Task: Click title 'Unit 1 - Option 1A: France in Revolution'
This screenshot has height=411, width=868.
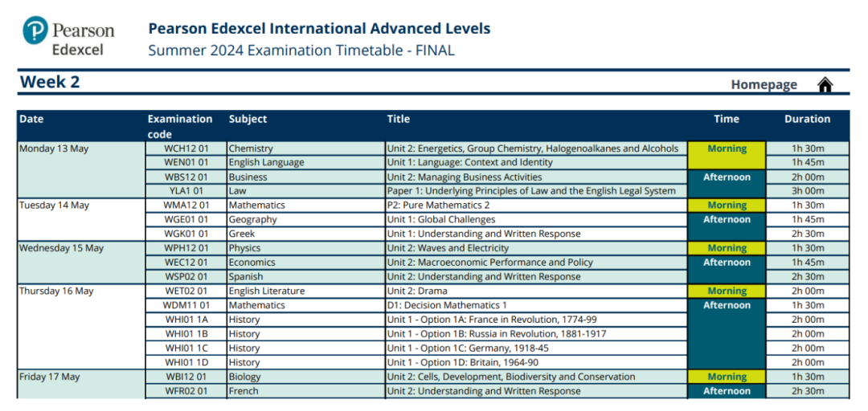Action: (x=492, y=319)
